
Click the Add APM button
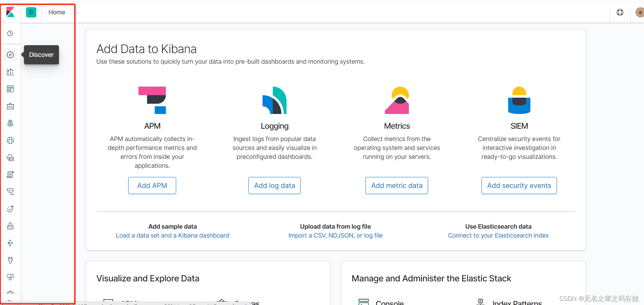(152, 186)
